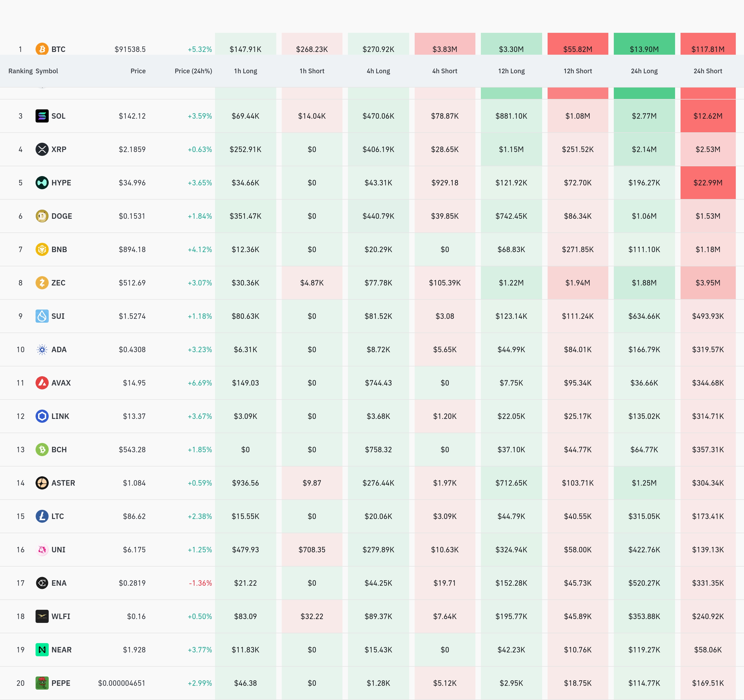Click the DOGE coin logo
This screenshot has height=700, width=744.
tap(42, 216)
